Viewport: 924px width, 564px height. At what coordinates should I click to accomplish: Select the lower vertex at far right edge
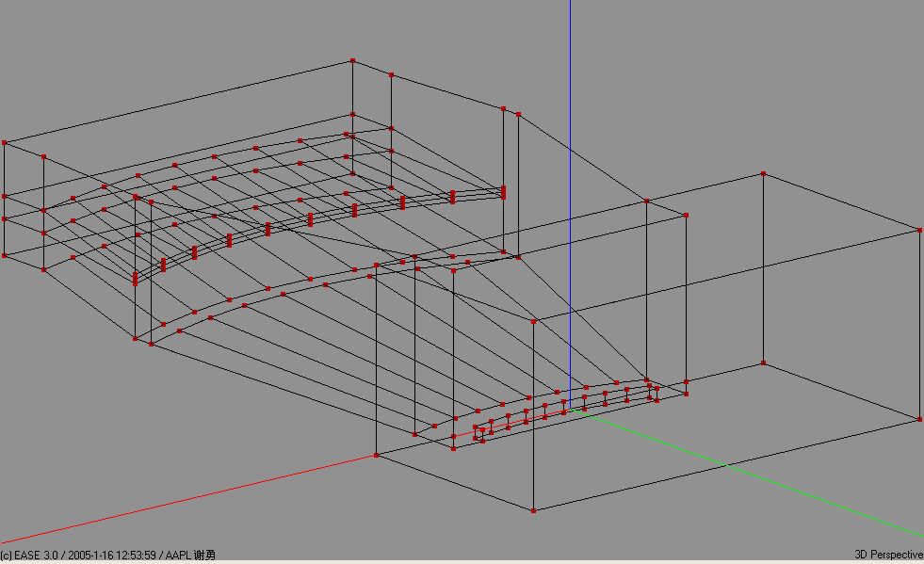pos(919,419)
